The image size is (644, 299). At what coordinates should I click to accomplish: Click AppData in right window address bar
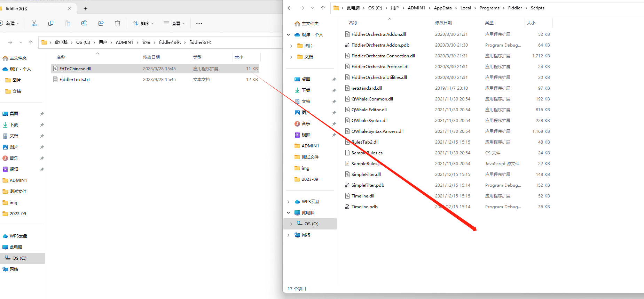[x=443, y=8]
